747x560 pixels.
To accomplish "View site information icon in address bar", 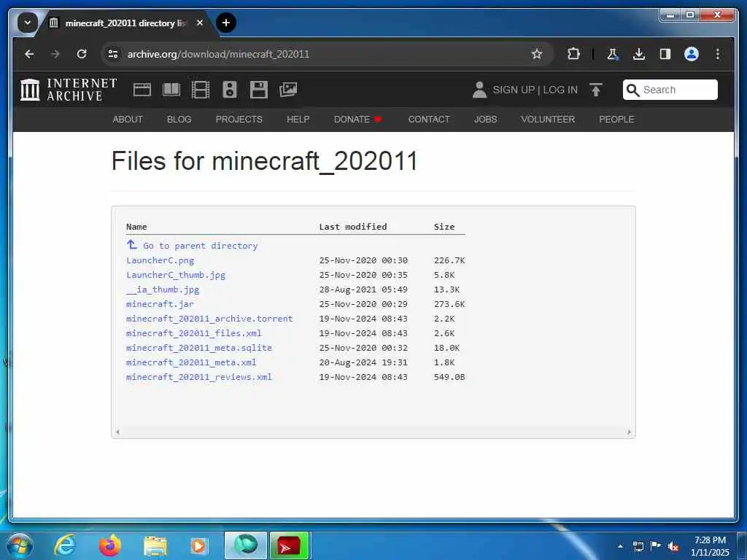I will (x=113, y=54).
